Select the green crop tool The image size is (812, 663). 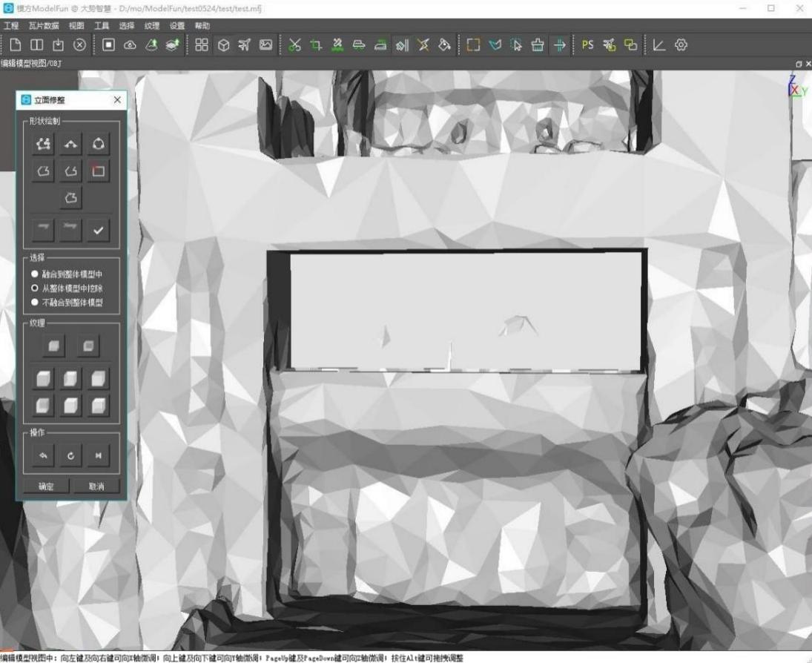316,45
